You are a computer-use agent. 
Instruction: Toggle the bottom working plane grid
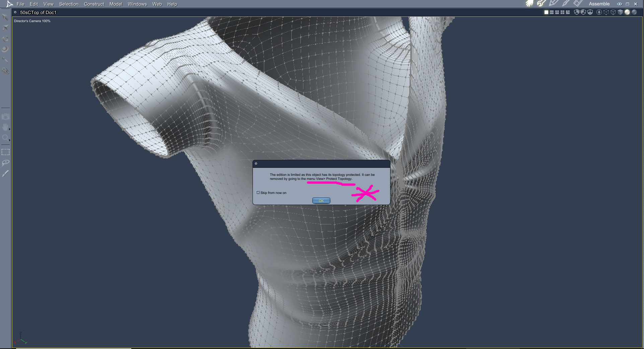[x=590, y=12]
